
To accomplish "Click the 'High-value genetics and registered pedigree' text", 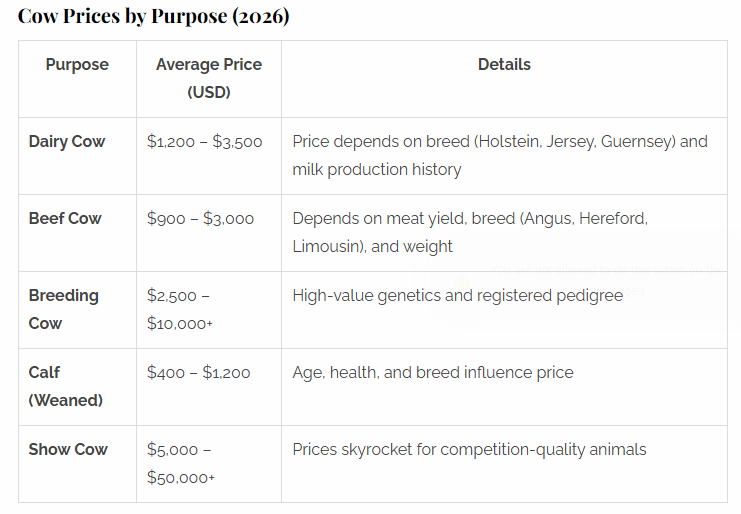I will (457, 295).
